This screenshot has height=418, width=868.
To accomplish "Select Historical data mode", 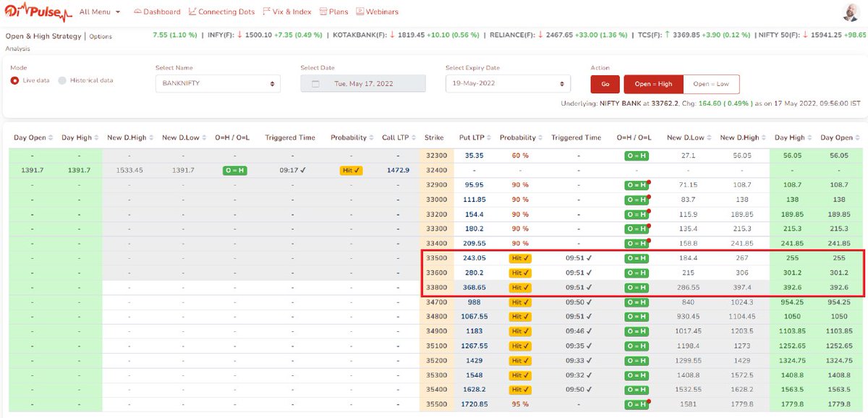I will [x=85, y=80].
